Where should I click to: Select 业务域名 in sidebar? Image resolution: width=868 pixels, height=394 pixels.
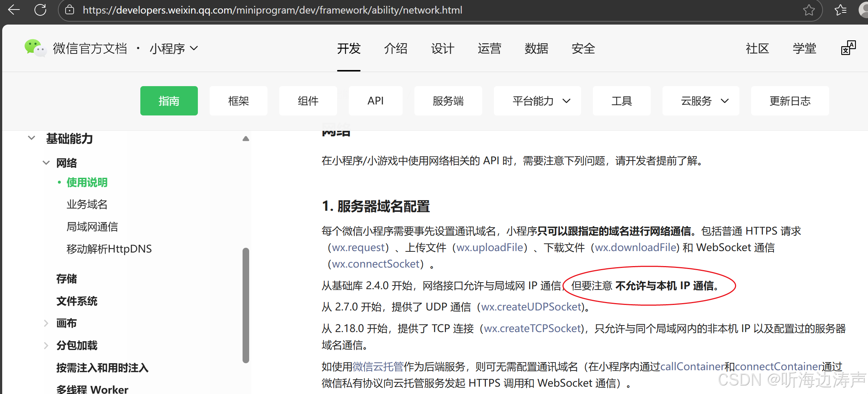[x=87, y=205]
